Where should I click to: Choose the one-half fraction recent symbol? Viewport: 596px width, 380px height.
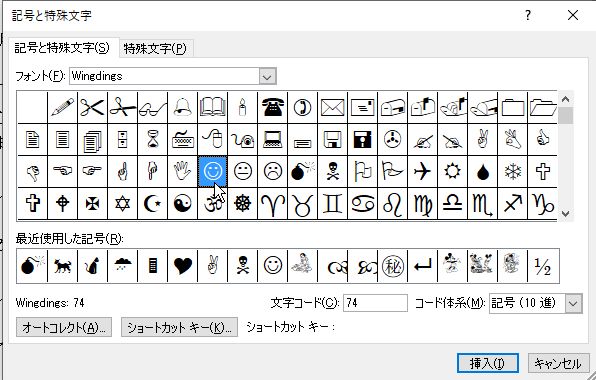(543, 266)
